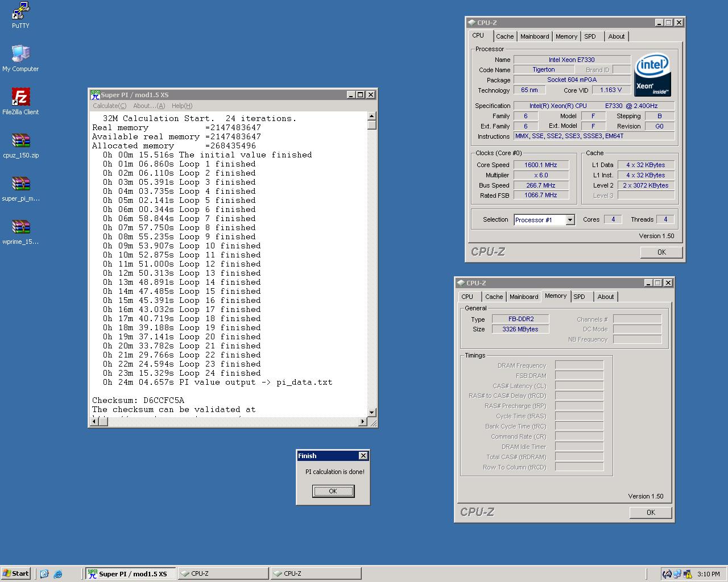Click PI value output pi_data.txt line
Image resolution: width=728 pixels, height=582 pixels.
click(x=217, y=382)
